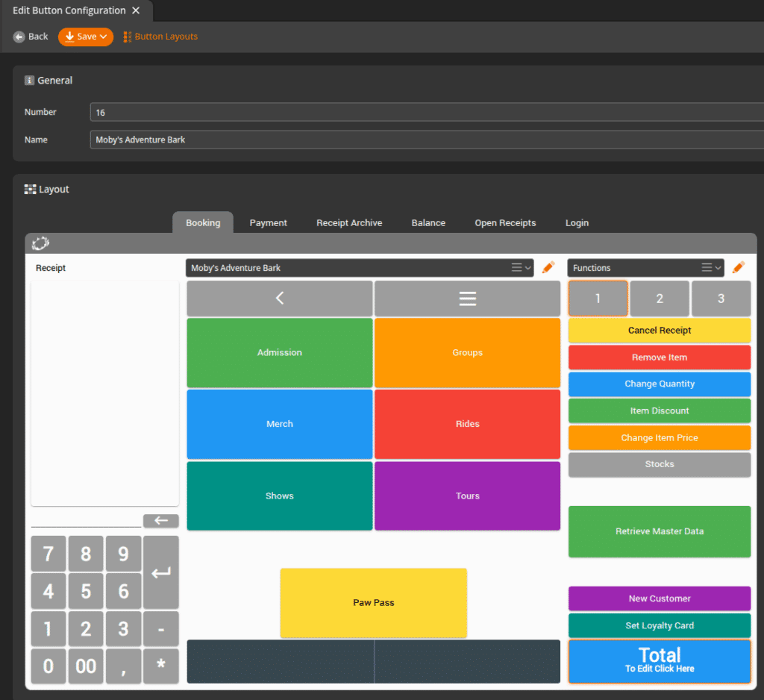The width and height of the screenshot is (764, 700).
Task: Open the Button Layouts link
Action: click(160, 37)
